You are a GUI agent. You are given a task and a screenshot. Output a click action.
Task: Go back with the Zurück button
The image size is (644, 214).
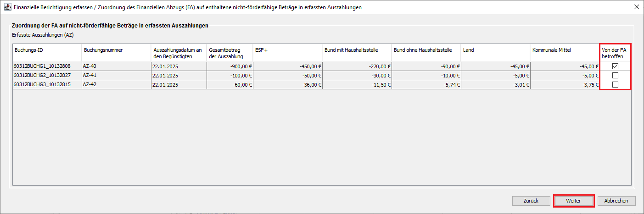click(x=531, y=201)
